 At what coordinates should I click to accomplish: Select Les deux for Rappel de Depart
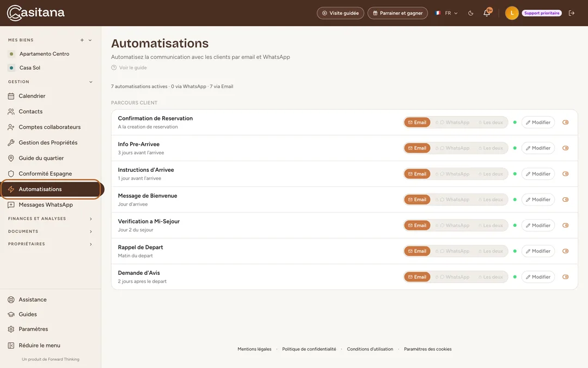point(491,251)
